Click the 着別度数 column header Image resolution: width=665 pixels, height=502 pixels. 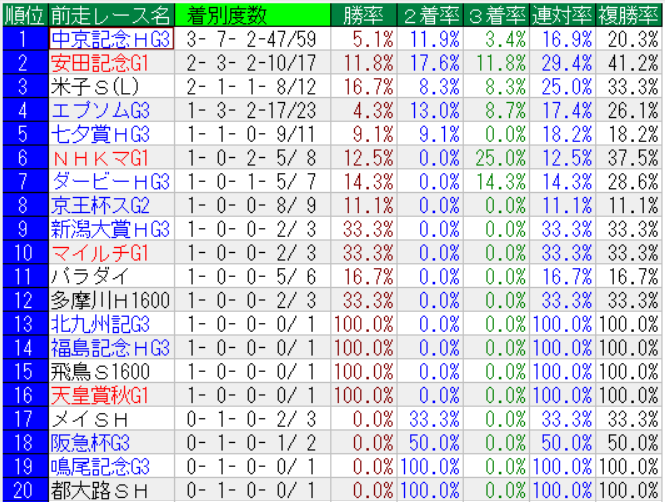252,15
